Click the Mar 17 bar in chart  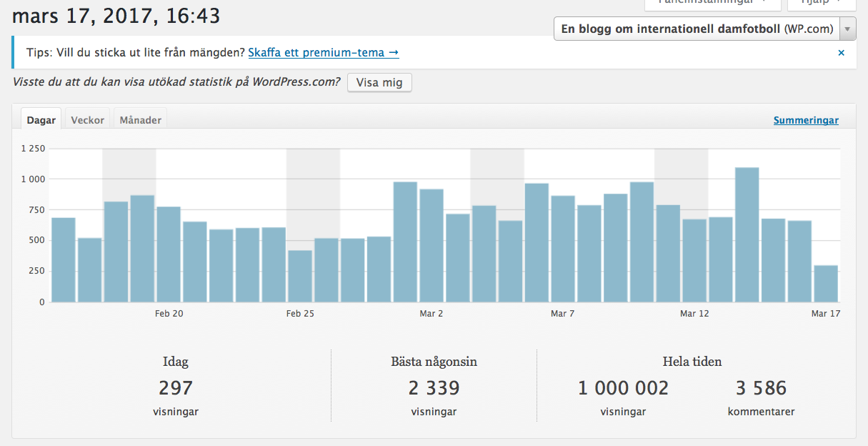(x=825, y=284)
